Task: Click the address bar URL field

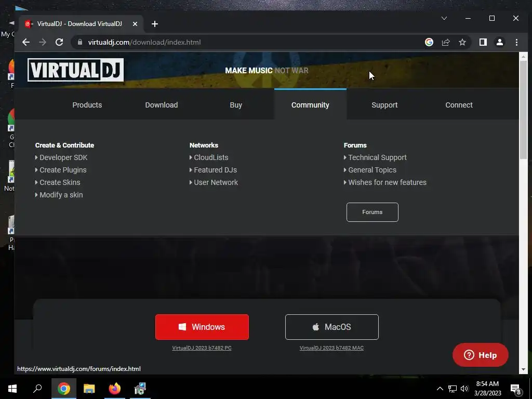Action: pos(246,42)
